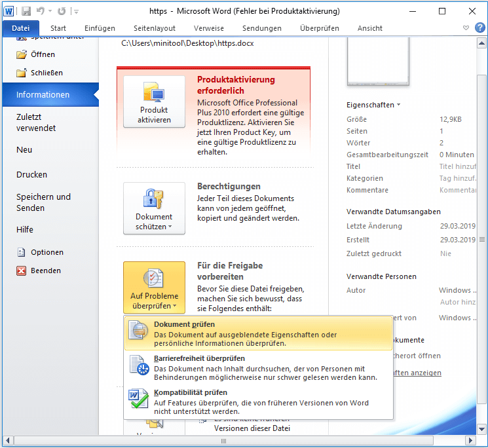
Task: Click the Autor name Windows entry
Action: tap(457, 290)
